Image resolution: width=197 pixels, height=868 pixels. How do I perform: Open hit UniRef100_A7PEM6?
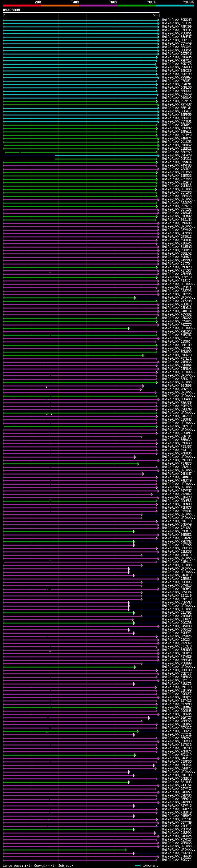(177, 30)
